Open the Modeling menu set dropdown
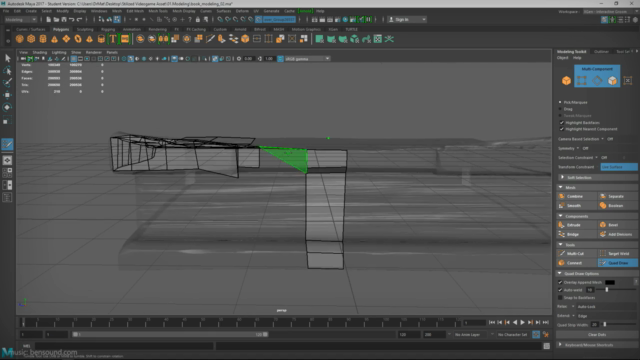Image resolution: width=640 pixels, height=360 pixels. (x=20, y=20)
